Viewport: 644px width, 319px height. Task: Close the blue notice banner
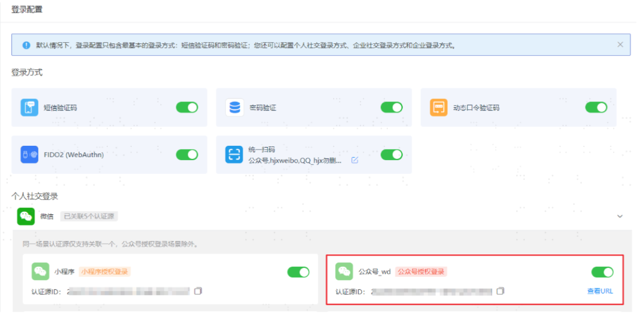coord(620,44)
